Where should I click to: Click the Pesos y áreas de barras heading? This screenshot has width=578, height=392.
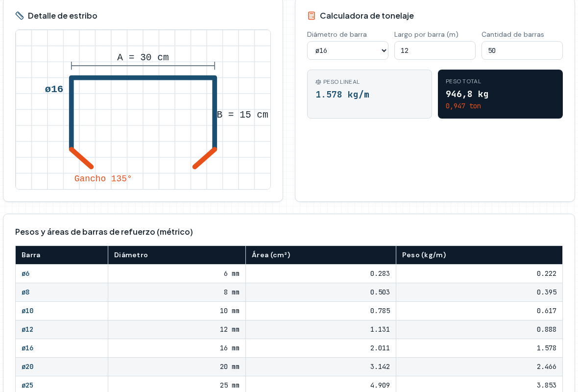pyautogui.click(x=104, y=232)
